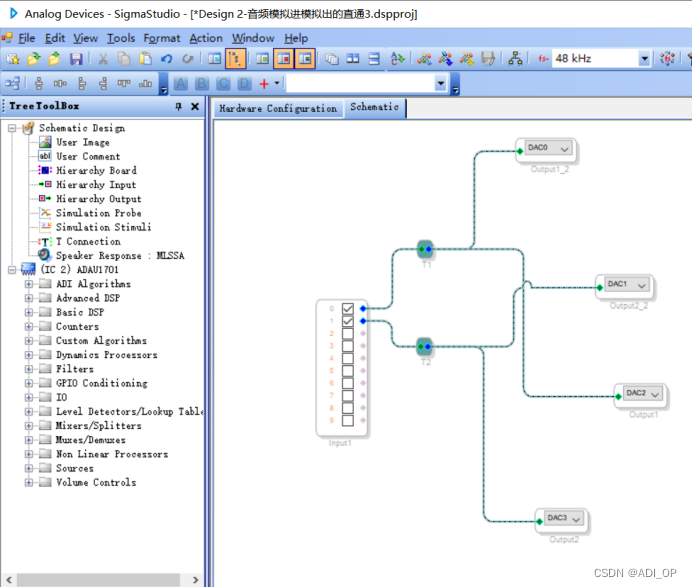The width and height of the screenshot is (692, 588).
Task: Open the Window menu
Action: tap(253, 38)
